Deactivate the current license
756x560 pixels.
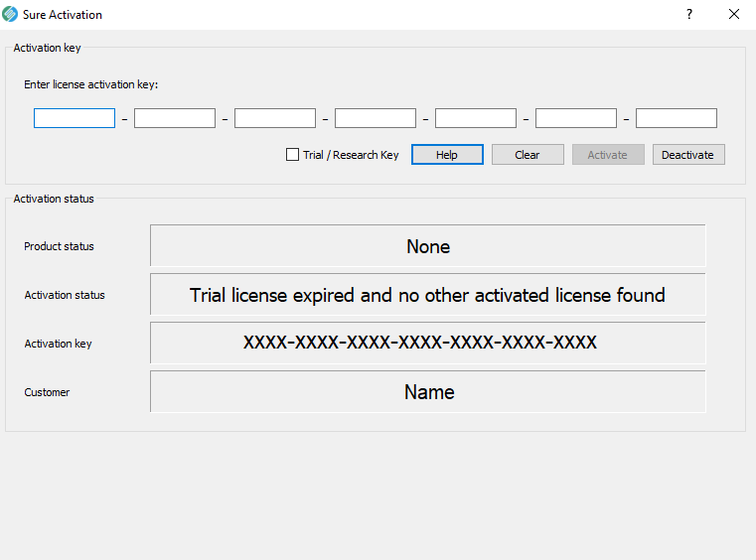click(x=688, y=155)
